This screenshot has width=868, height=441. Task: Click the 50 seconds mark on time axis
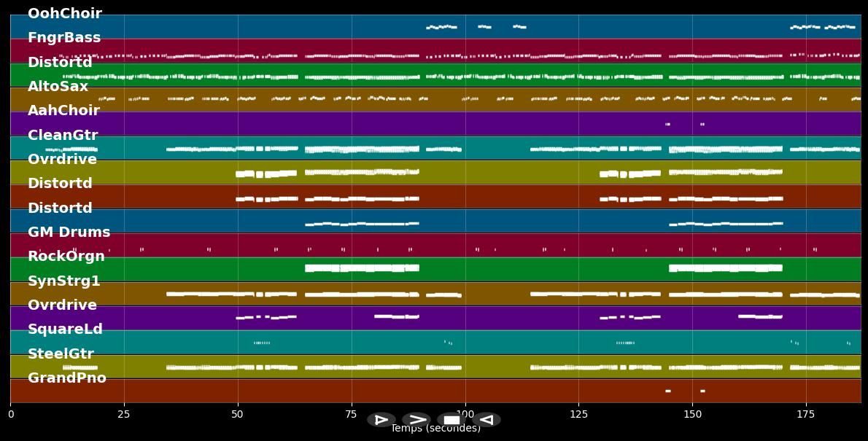click(237, 414)
